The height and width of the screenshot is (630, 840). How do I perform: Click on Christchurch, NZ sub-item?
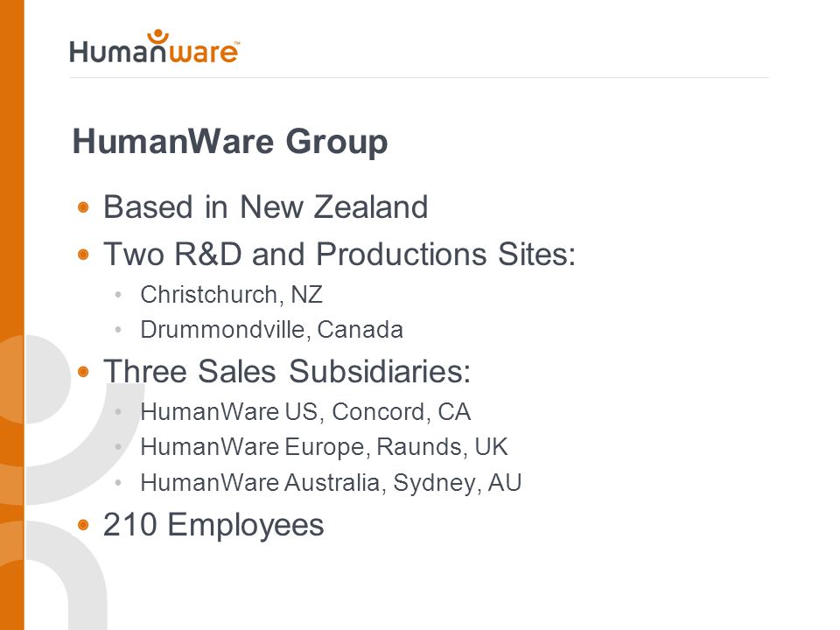(x=231, y=295)
